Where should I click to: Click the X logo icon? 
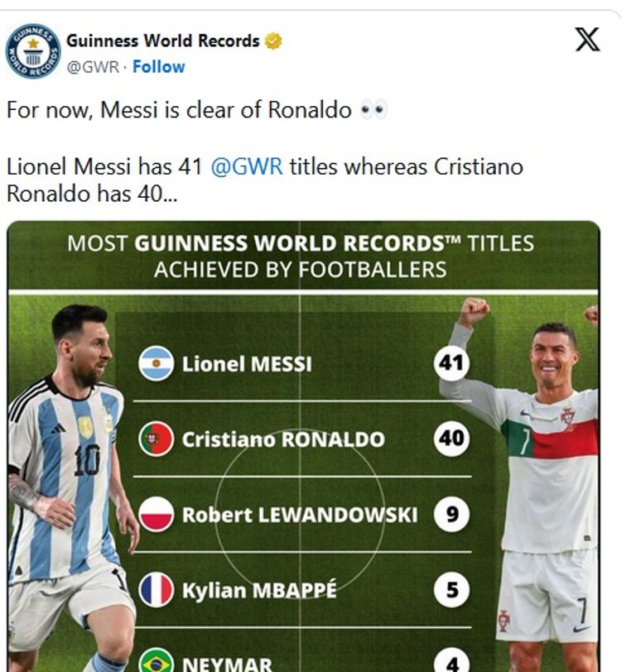[587, 39]
